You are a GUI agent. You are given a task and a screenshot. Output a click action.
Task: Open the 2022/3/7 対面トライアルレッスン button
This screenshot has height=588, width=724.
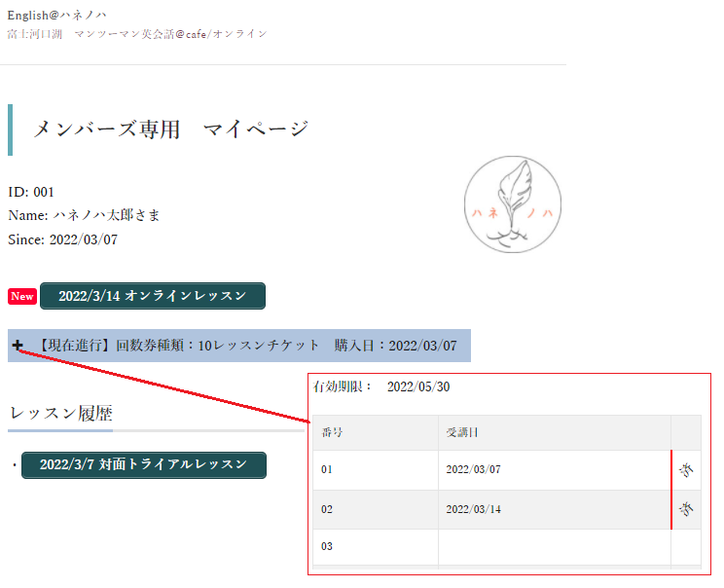point(143,465)
